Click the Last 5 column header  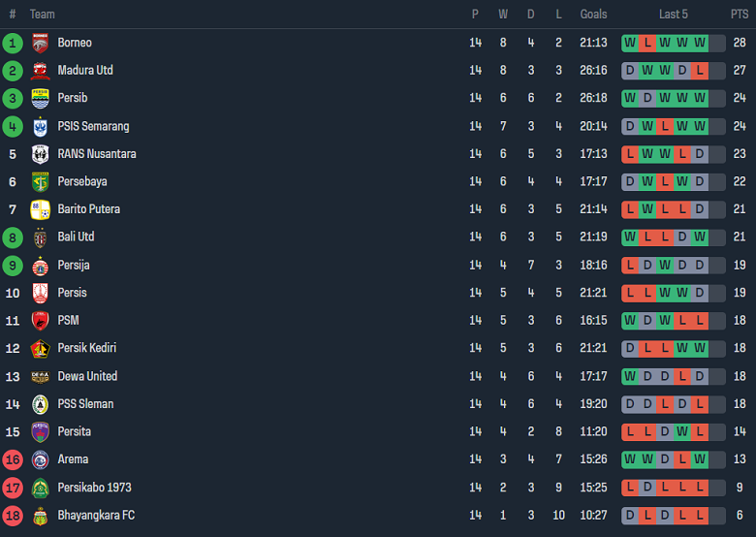673,15
